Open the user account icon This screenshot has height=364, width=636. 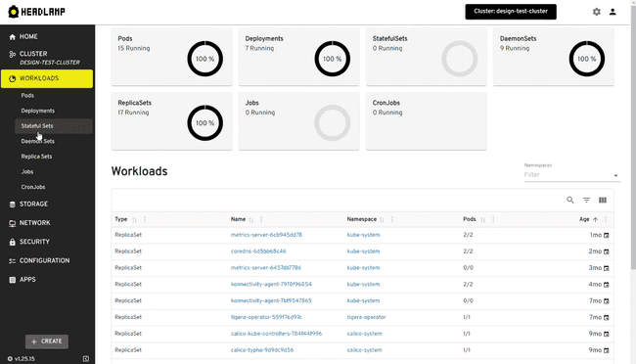pyautogui.click(x=613, y=12)
